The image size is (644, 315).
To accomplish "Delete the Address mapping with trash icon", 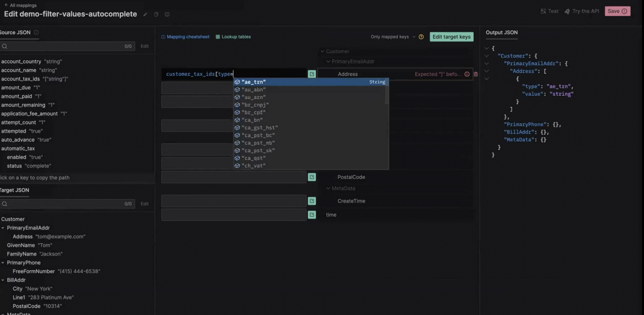I will (476, 74).
